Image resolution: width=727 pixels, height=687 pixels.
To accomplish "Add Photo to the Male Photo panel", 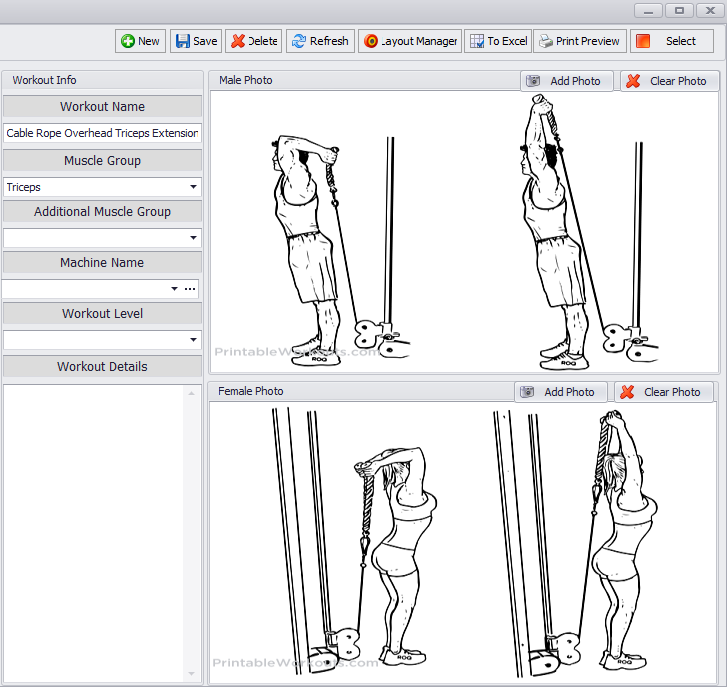I will coord(564,81).
